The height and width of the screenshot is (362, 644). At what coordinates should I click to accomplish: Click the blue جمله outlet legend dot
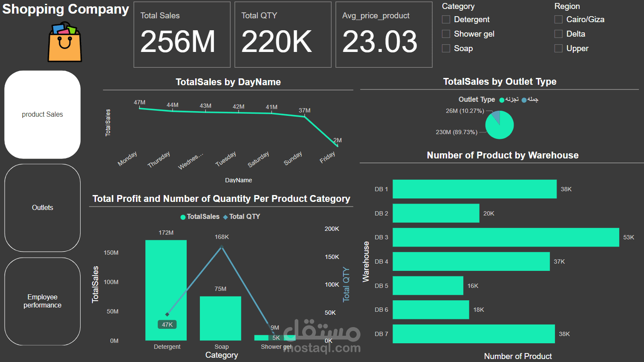(524, 100)
